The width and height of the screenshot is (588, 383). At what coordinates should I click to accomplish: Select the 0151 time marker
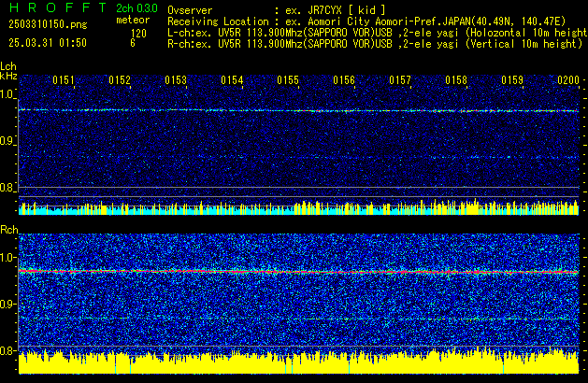(x=64, y=80)
